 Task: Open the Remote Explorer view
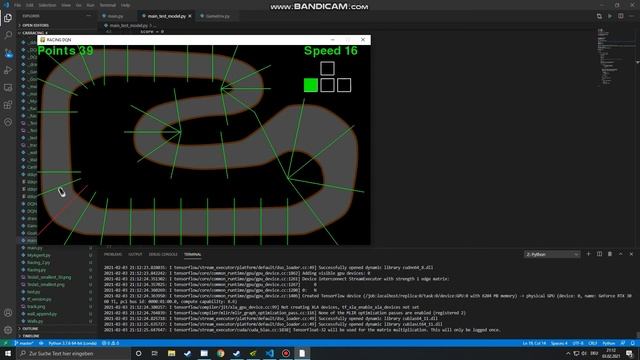(x=8, y=87)
